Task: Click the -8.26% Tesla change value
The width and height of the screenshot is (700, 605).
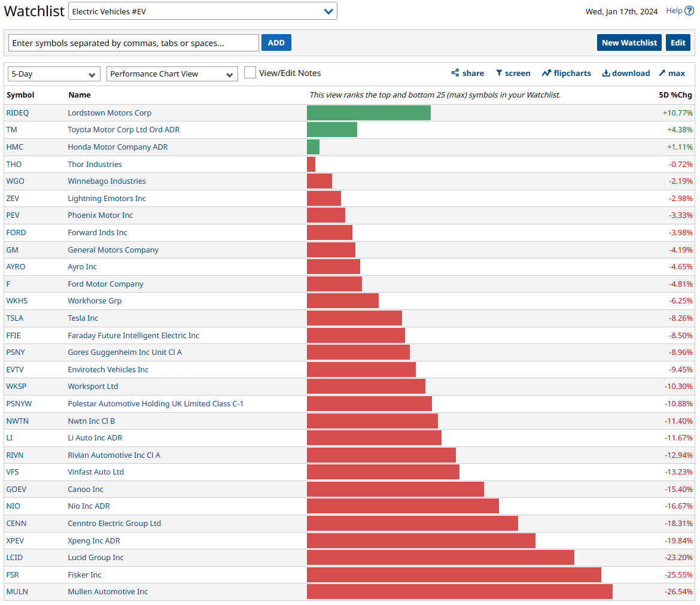Action: coord(680,318)
